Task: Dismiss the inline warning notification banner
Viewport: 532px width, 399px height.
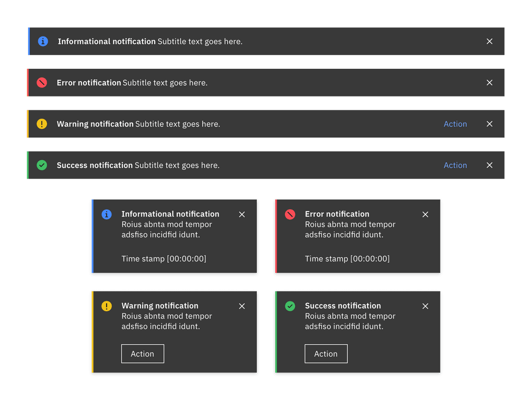Action: coord(490,124)
